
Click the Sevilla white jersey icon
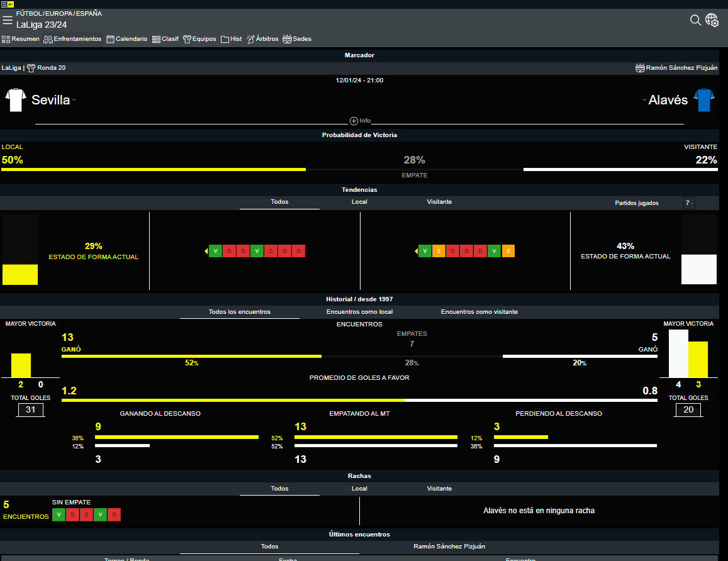[x=16, y=100]
